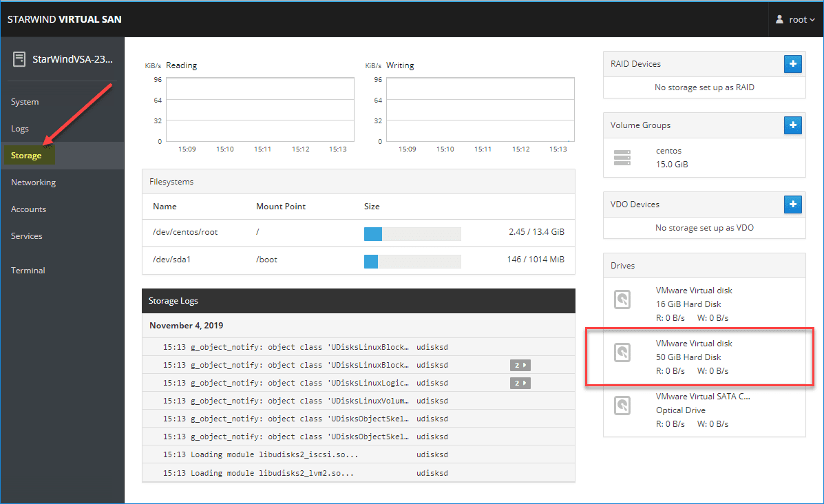Click the Writing throughput graph

pyautogui.click(x=480, y=110)
